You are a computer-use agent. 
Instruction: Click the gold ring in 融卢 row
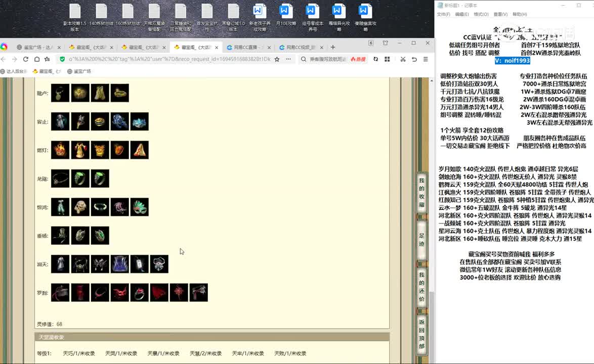(x=120, y=93)
